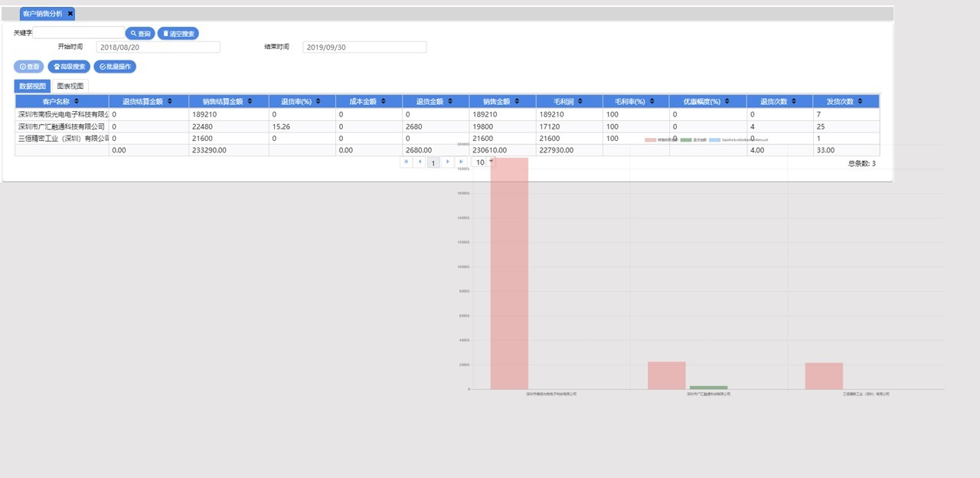Switch to the 图表视图 tab
Image resolution: width=980 pixels, height=478 pixels.
[70, 86]
